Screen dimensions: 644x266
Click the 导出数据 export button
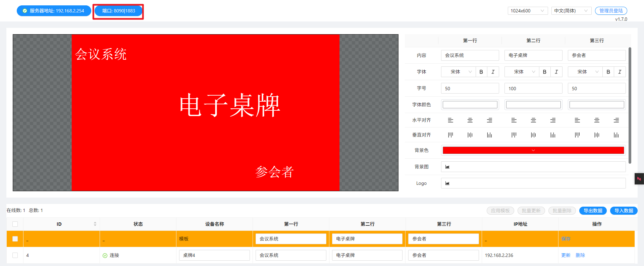click(x=593, y=211)
